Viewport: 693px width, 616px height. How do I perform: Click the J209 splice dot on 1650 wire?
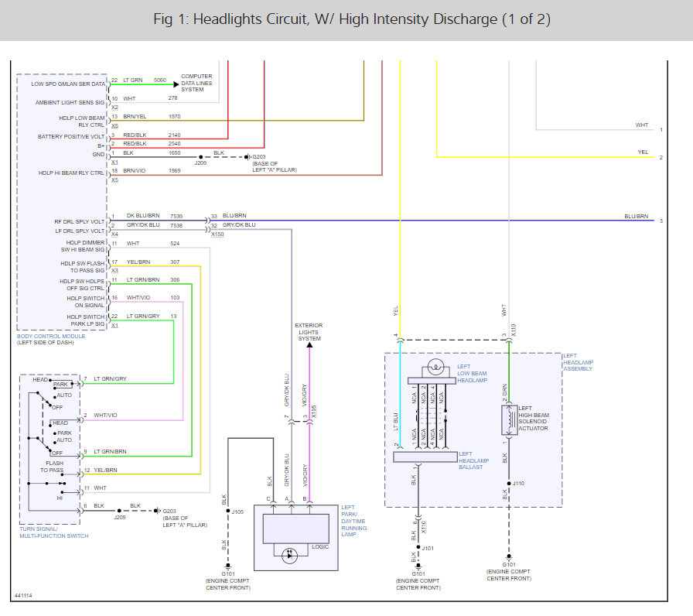tap(200, 157)
